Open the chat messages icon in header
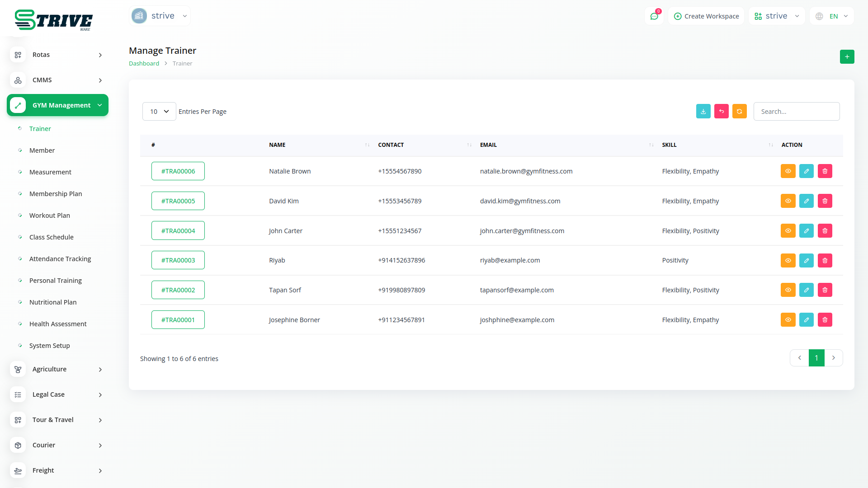Image resolution: width=868 pixels, height=488 pixels. [654, 16]
